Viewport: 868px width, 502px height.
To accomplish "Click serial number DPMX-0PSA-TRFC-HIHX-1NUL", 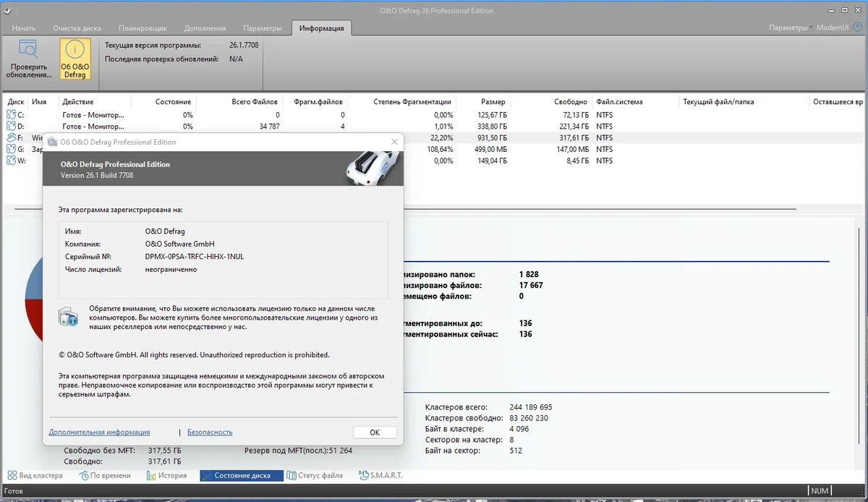I will pyautogui.click(x=195, y=257).
